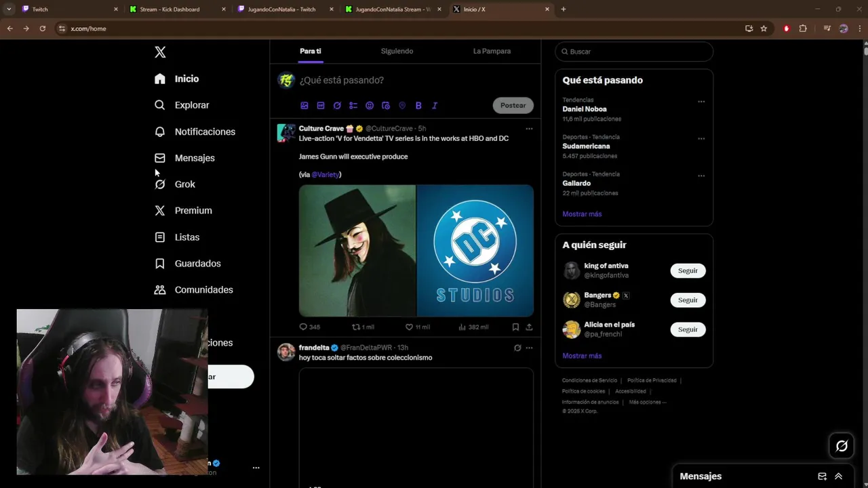This screenshot has height=488, width=868.
Task: Open account menu three dots
Action: 256,468
